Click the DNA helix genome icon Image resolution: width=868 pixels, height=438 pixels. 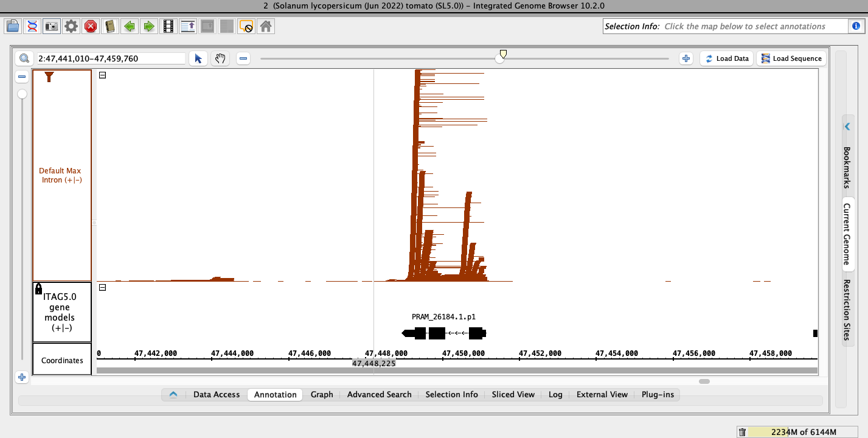click(x=32, y=26)
